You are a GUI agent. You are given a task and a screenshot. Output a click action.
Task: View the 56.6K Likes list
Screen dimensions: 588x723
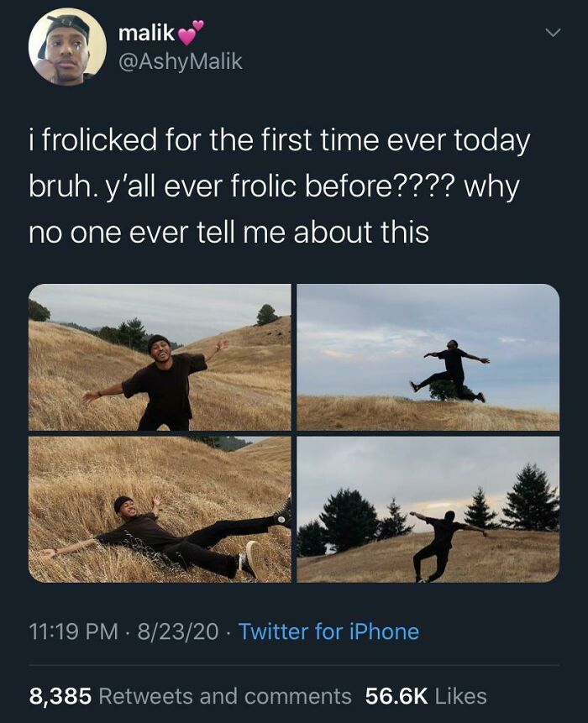(x=426, y=696)
